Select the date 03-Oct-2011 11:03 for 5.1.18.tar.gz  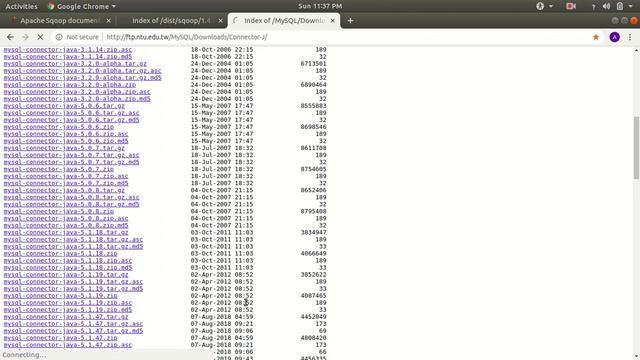pyautogui.click(x=222, y=232)
